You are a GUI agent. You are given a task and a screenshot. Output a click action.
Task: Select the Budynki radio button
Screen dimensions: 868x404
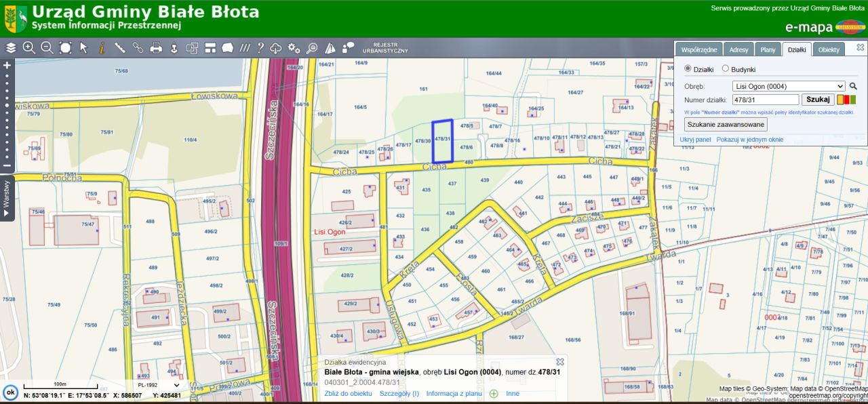(x=725, y=68)
